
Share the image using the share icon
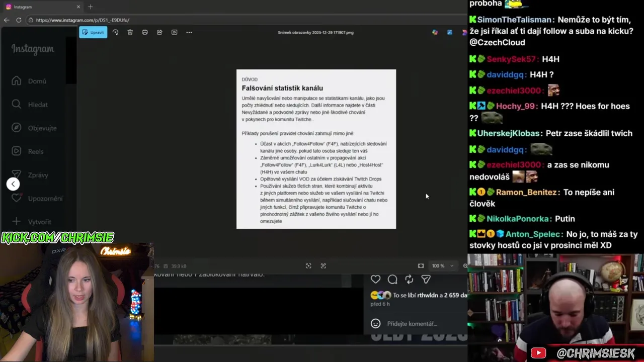159,32
